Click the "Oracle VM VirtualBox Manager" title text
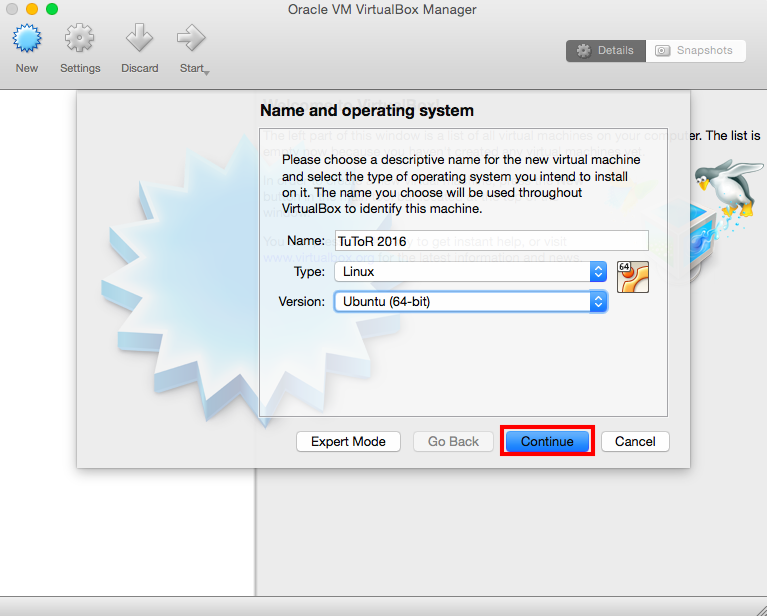The width and height of the screenshot is (767, 616). 382,9
